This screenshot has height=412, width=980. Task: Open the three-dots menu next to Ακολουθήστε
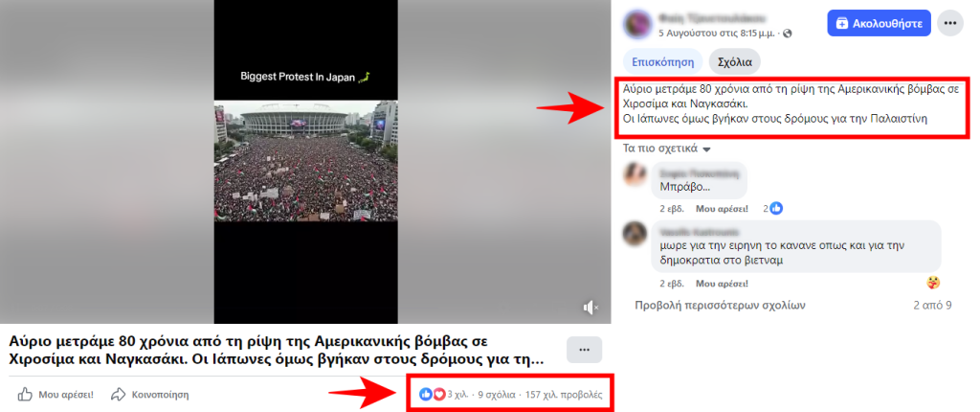click(x=950, y=23)
